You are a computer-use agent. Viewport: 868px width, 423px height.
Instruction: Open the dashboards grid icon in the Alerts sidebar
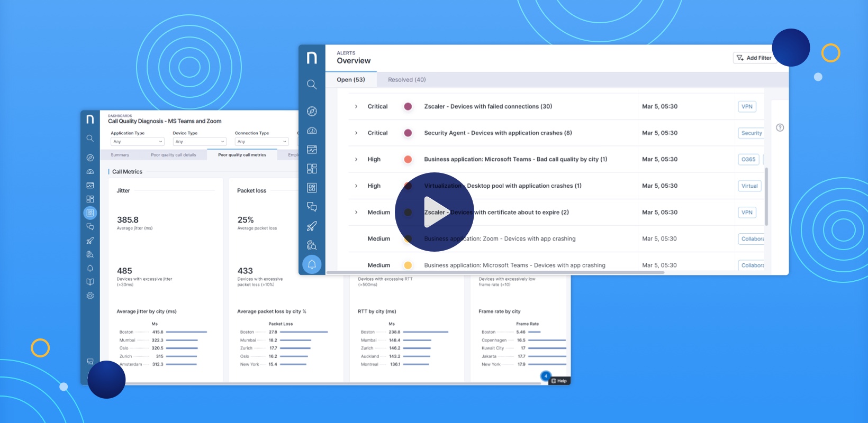tap(312, 188)
